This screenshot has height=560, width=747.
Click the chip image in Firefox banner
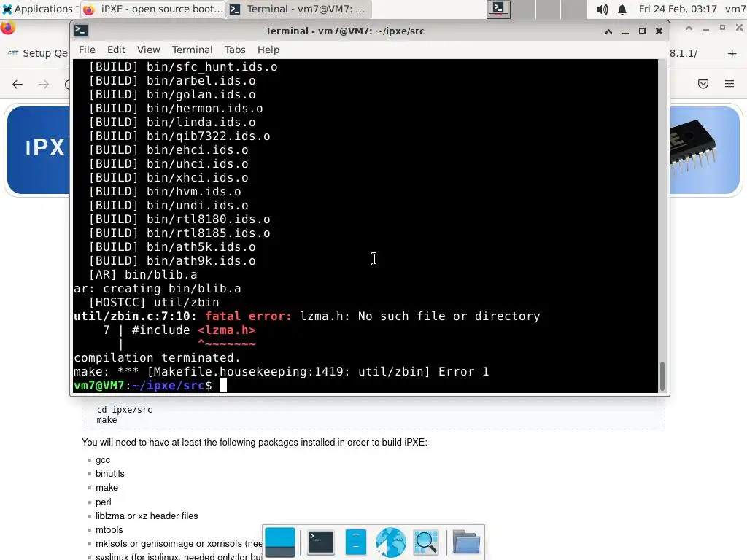692,145
